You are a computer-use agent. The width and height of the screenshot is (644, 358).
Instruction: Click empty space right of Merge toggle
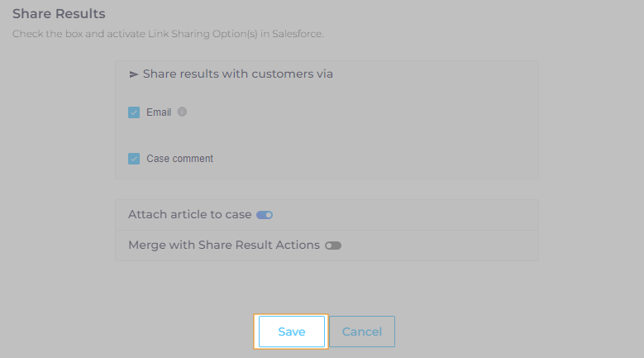(438, 246)
